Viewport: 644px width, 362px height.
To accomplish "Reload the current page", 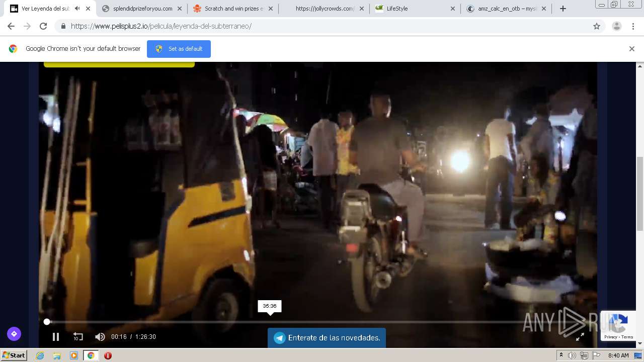I will point(43,26).
